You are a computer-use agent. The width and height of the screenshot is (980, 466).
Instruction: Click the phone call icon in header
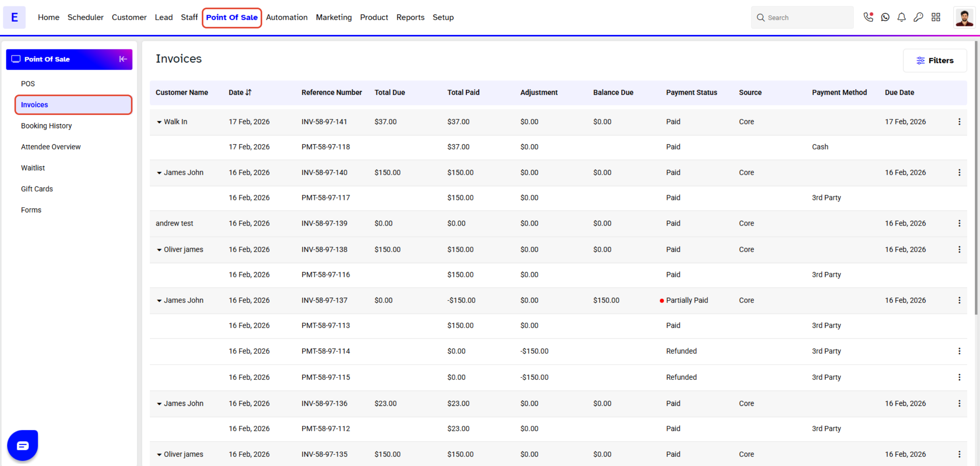click(868, 17)
